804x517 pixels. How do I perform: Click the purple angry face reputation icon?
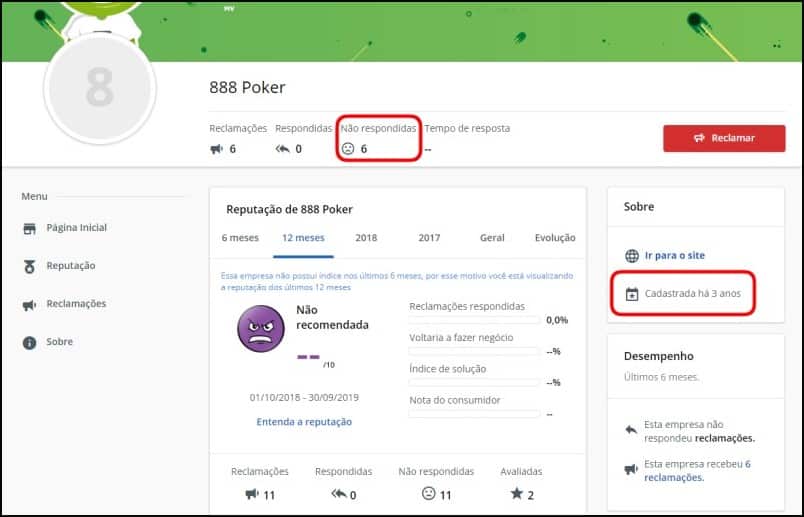click(261, 329)
